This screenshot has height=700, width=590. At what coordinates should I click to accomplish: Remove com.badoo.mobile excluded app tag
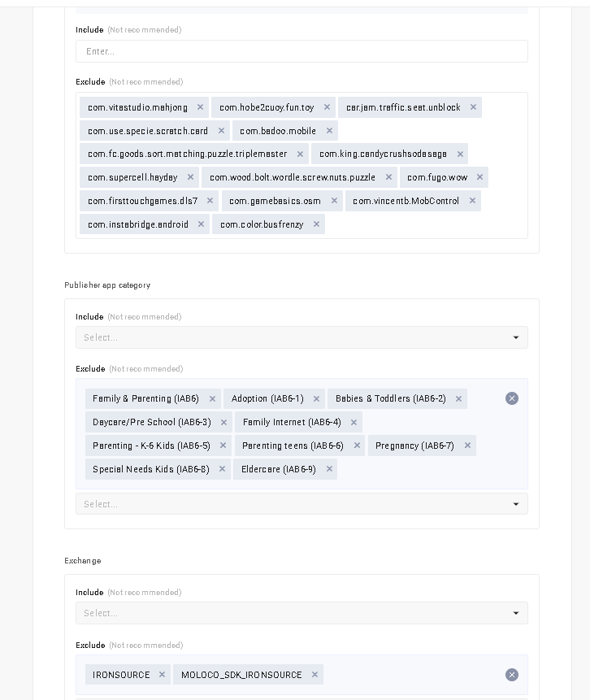(329, 131)
